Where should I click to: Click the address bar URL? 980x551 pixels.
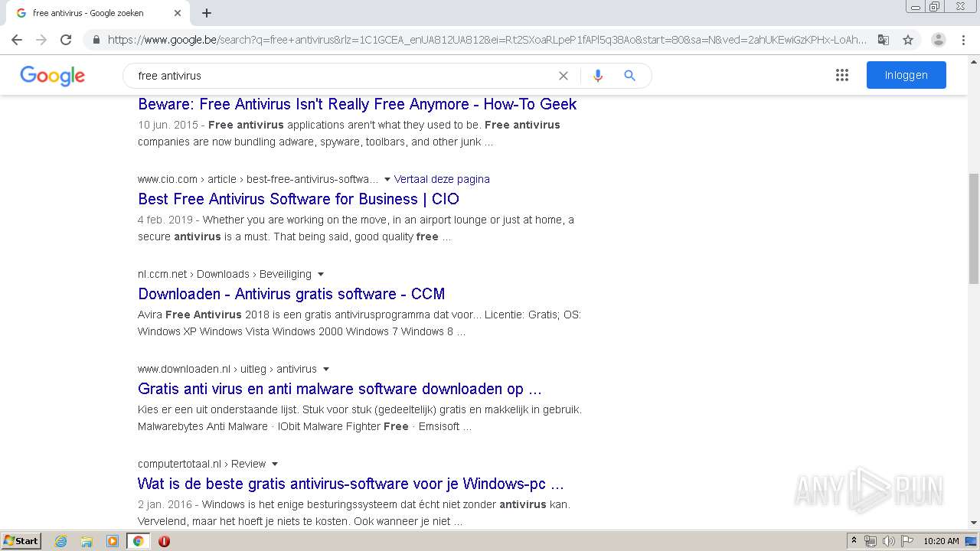point(487,40)
